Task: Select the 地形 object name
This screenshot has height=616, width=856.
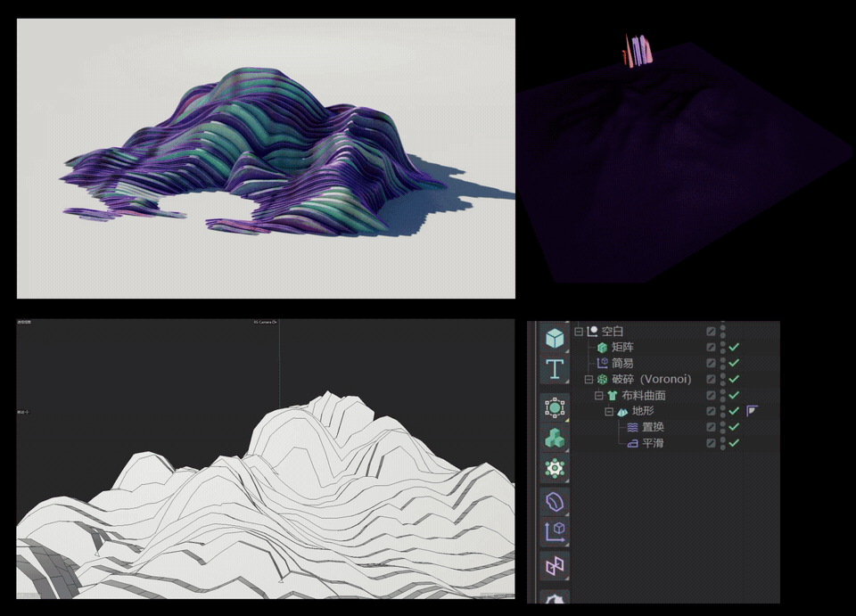Action: (643, 411)
